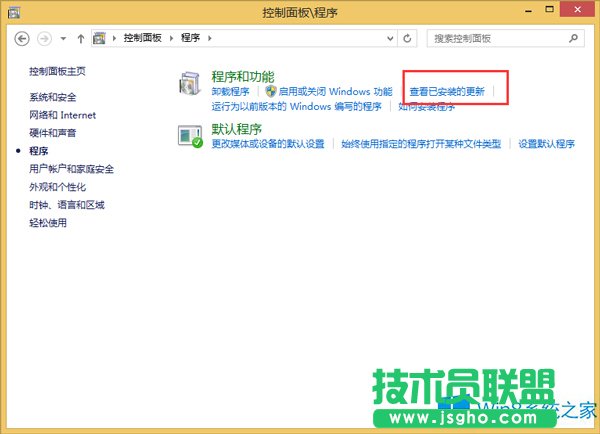Screen dimensions: 600x434
Task: Click the shield icon beside 启用或关闭 Windows 功能
Action: (271, 91)
